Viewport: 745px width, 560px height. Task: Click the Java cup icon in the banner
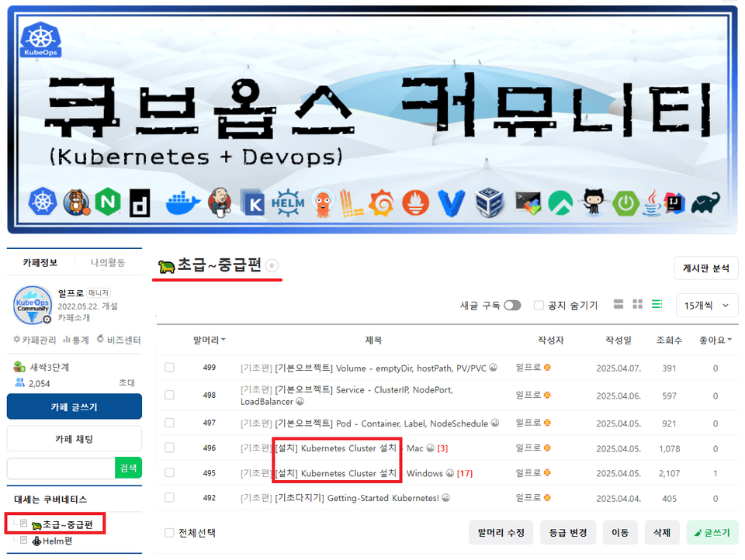(652, 202)
